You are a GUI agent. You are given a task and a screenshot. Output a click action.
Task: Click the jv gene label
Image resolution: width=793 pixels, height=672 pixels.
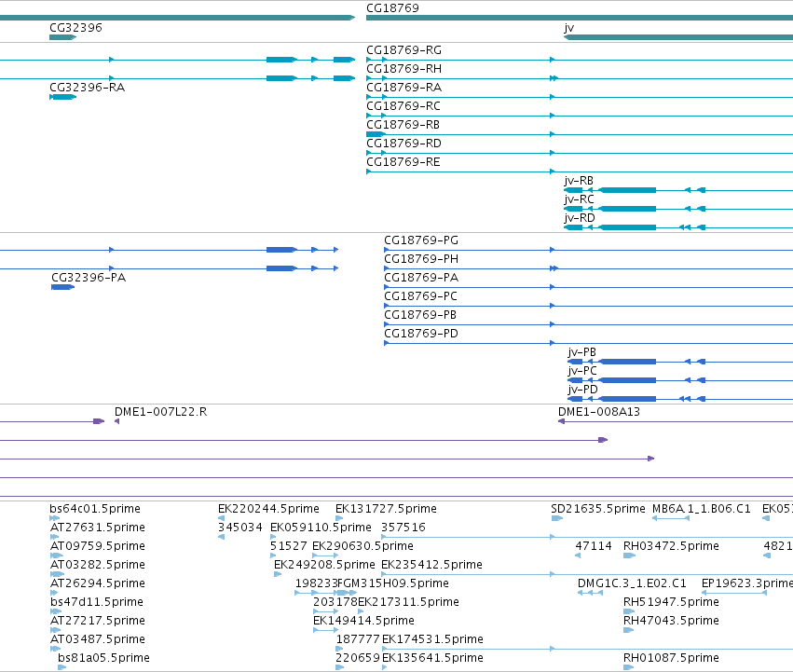tap(569, 28)
